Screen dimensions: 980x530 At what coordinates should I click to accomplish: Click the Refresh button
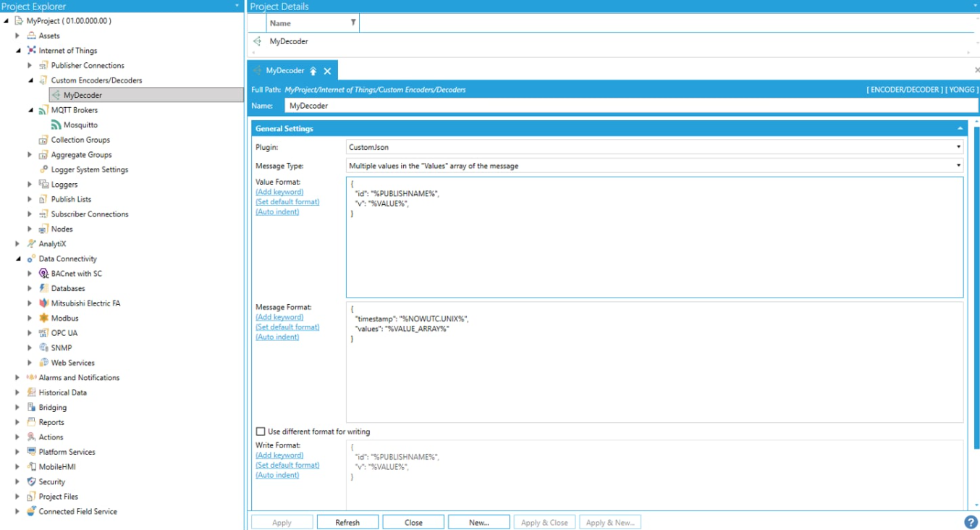(347, 522)
